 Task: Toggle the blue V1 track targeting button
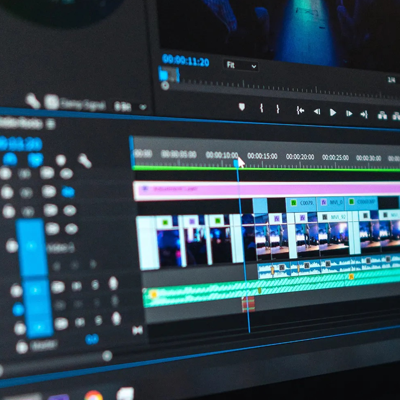(x=31, y=247)
